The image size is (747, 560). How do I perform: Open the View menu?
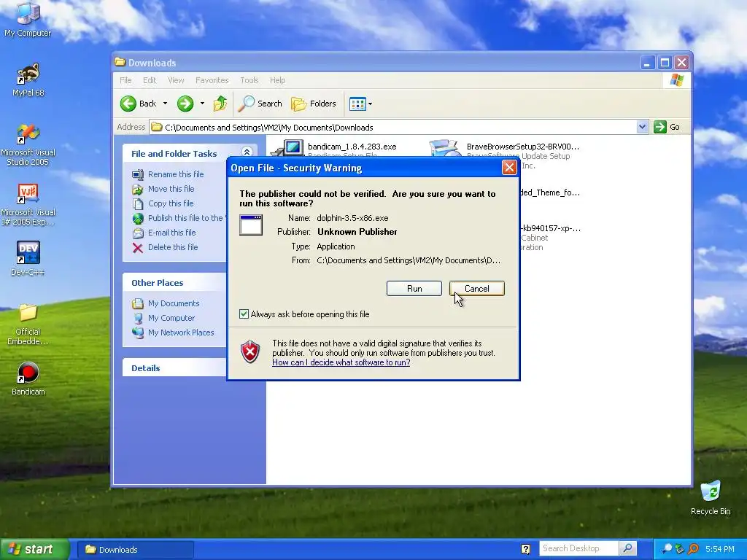[x=176, y=80]
